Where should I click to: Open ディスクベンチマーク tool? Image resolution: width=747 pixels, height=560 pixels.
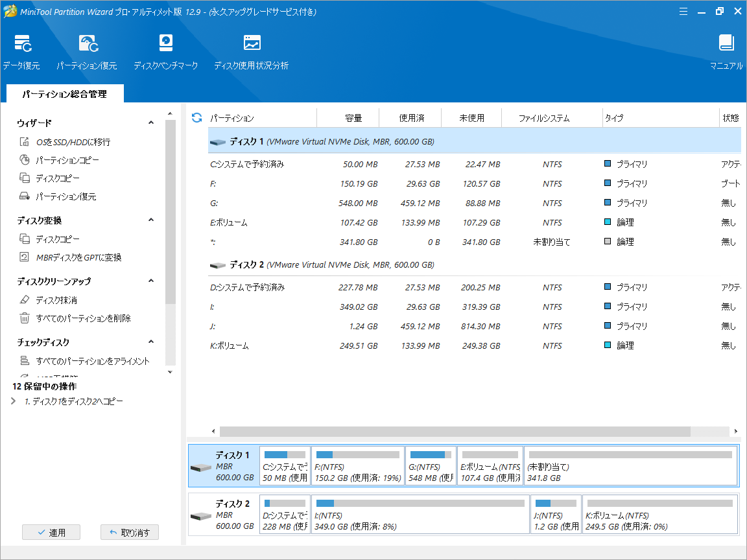point(165,52)
